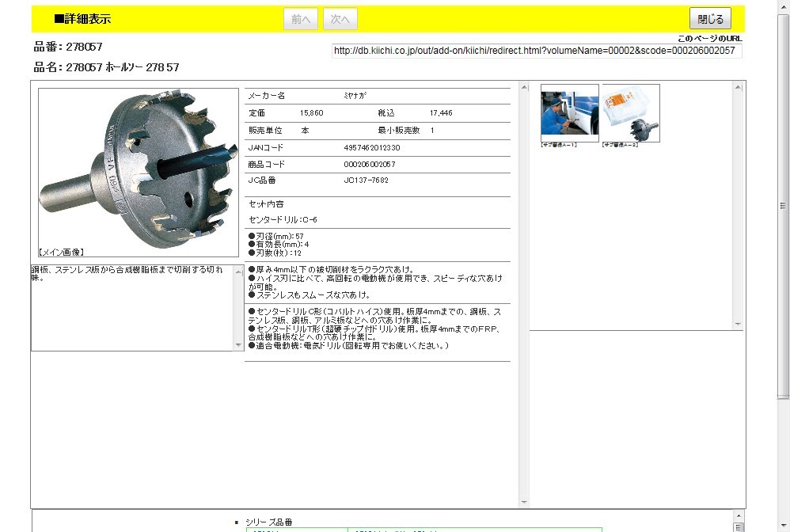Click the ステンレスもスムーズな穴あけ feature line

point(310,295)
